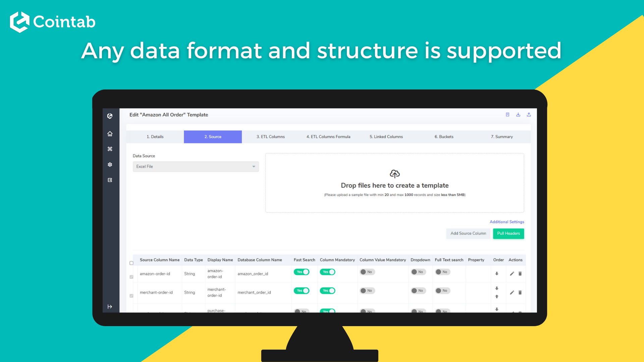Click the integrations/connections icon in sidebar

[110, 149]
